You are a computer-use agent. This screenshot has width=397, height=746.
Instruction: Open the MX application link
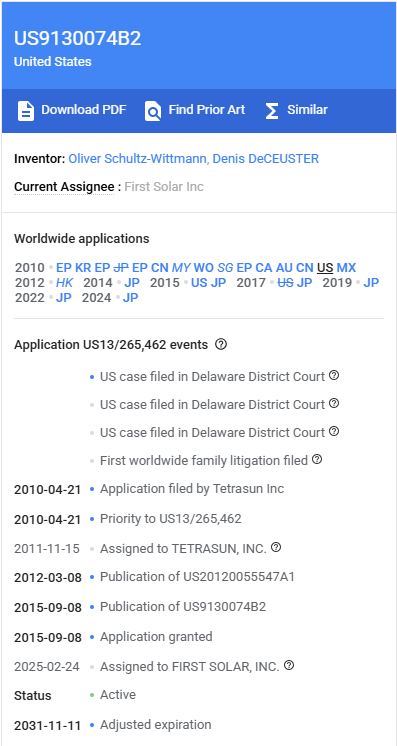click(346, 267)
